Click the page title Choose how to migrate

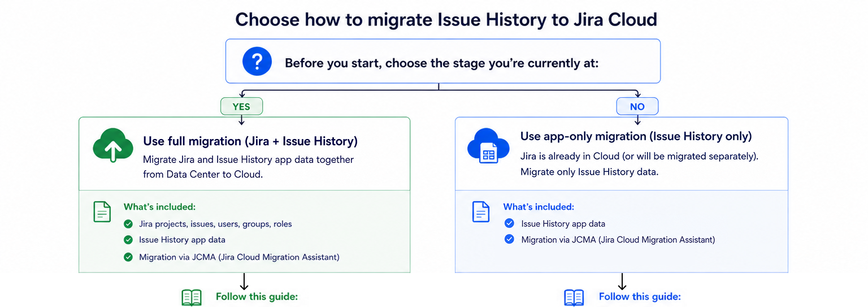[x=446, y=19]
